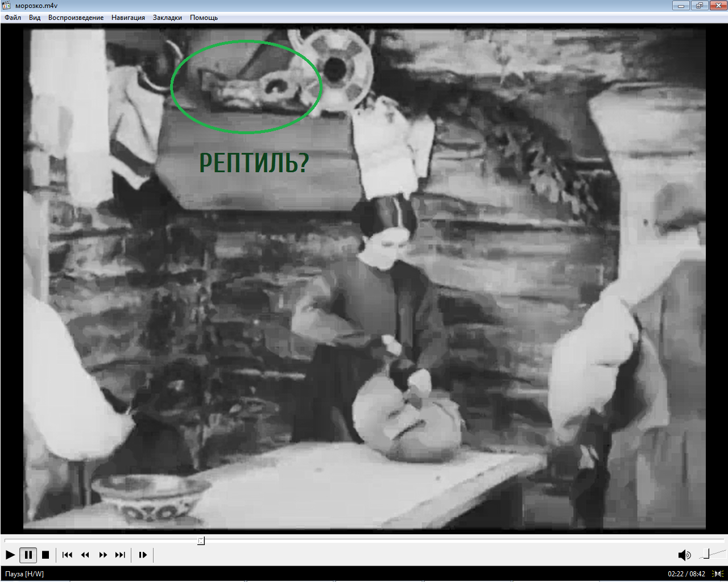Close the морозко.m4v player window
Screen dimensions: 728x582
[x=717, y=5]
